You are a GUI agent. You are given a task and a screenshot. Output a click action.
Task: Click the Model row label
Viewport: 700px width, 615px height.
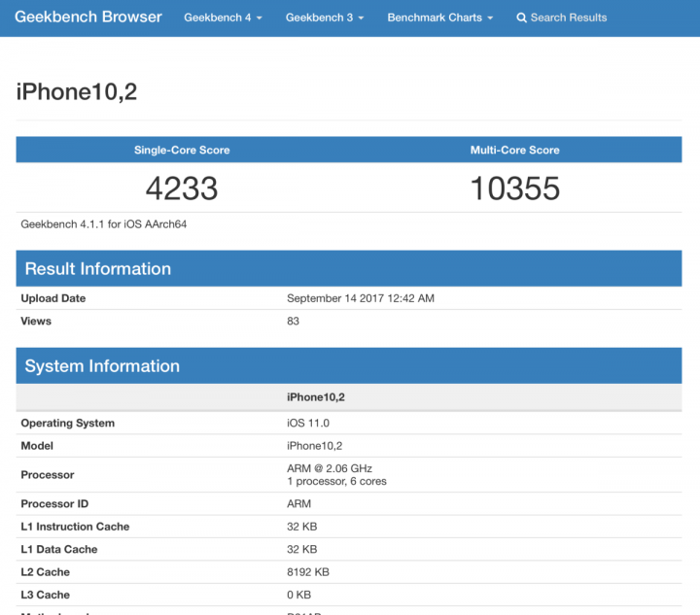37,446
